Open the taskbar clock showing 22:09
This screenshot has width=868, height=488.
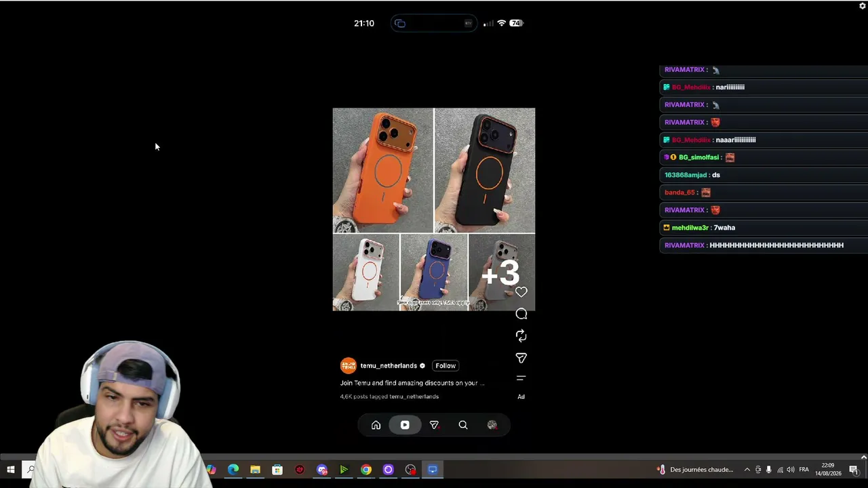pyautogui.click(x=828, y=470)
